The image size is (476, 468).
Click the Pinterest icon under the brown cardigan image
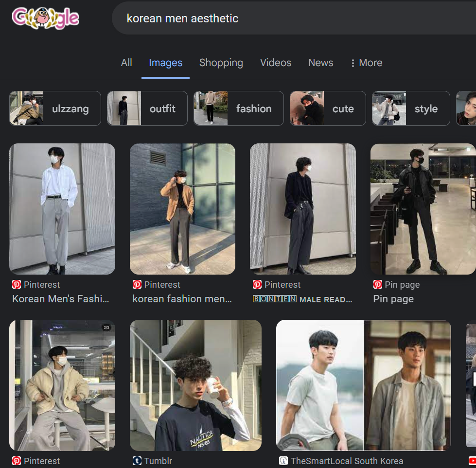coord(137,285)
